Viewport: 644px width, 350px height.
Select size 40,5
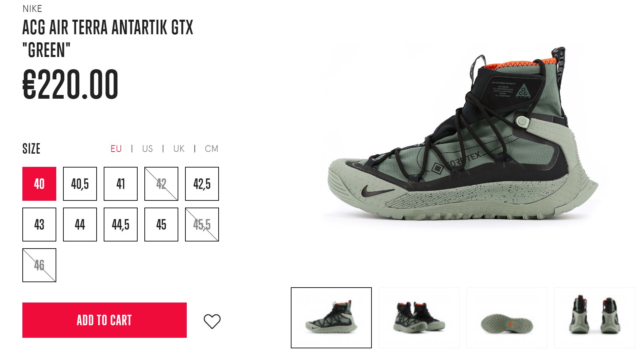tap(80, 184)
